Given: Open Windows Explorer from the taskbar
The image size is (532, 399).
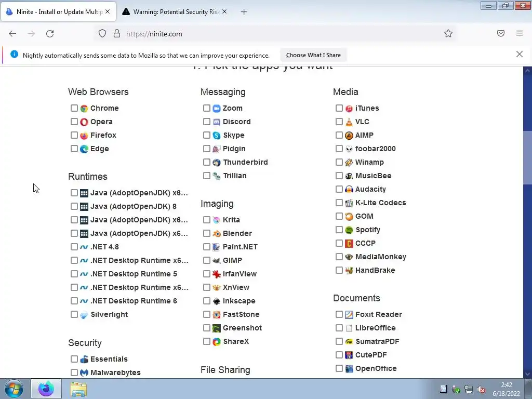Looking at the screenshot, I should [x=78, y=389].
